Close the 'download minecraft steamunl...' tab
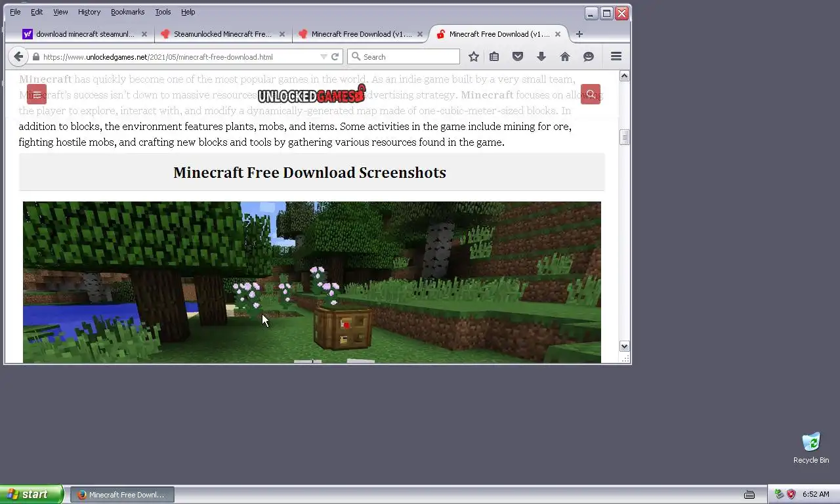 pyautogui.click(x=144, y=34)
